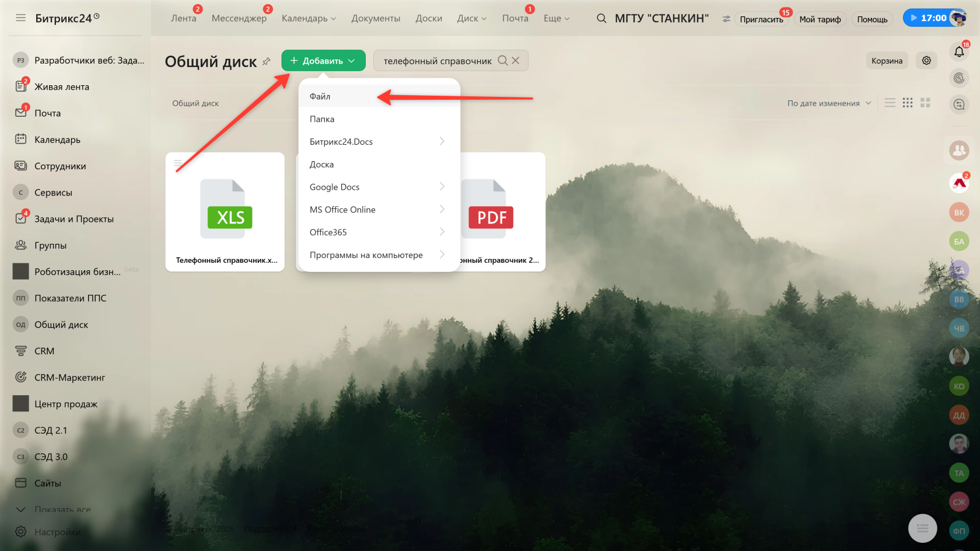Switch to large tile view icon
Screen dimensions: 980x551
(x=925, y=103)
